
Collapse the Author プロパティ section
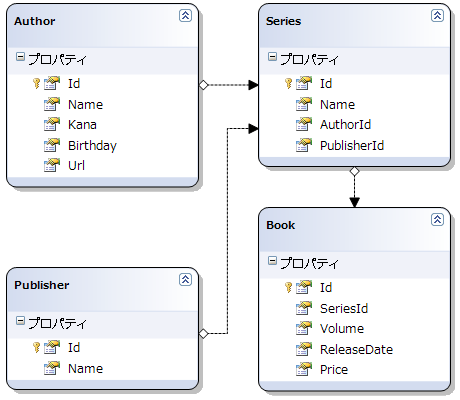click(x=20, y=57)
